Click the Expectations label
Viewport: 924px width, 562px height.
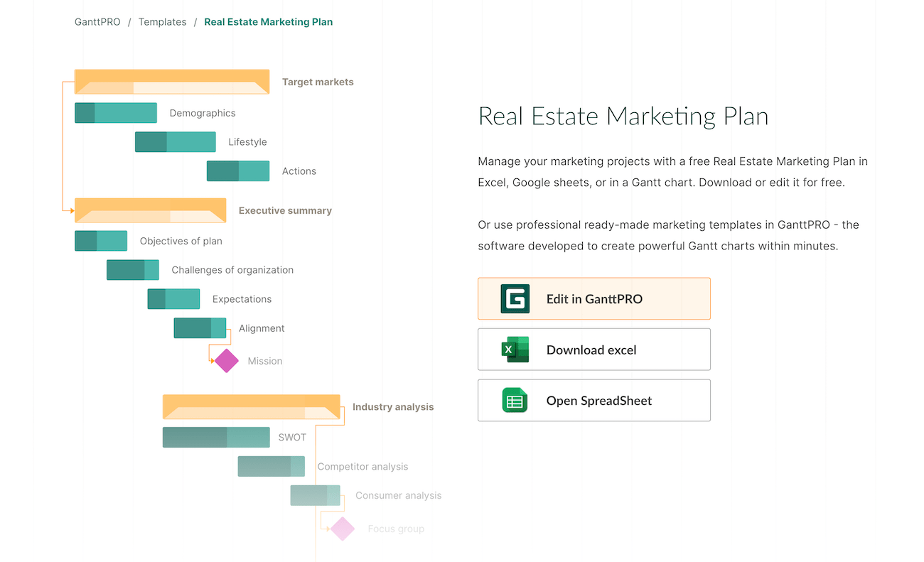(242, 300)
